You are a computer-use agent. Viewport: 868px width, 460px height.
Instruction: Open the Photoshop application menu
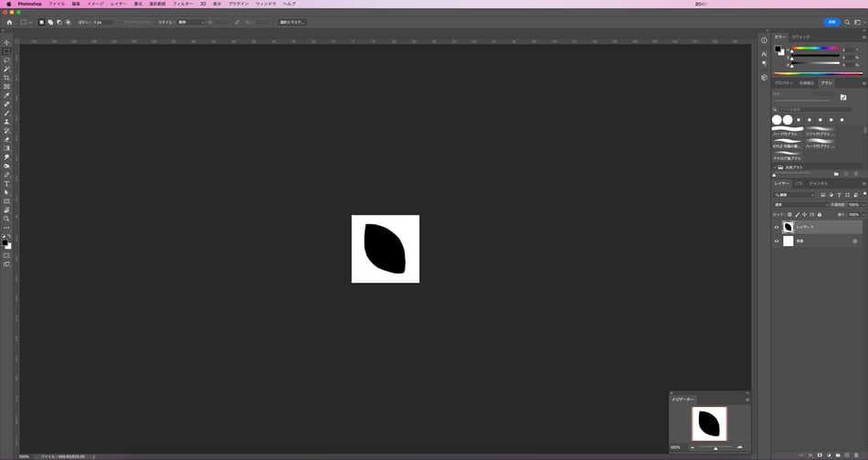(x=29, y=4)
